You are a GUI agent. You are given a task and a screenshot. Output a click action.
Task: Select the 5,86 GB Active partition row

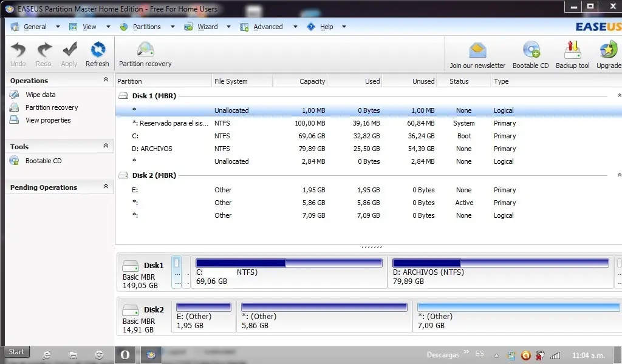pyautogui.click(x=369, y=203)
